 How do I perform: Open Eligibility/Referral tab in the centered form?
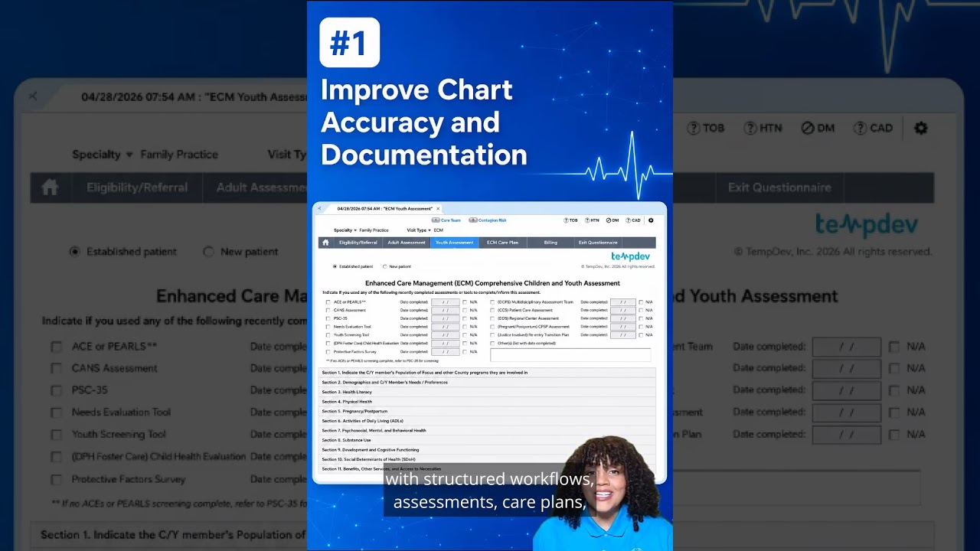point(358,243)
